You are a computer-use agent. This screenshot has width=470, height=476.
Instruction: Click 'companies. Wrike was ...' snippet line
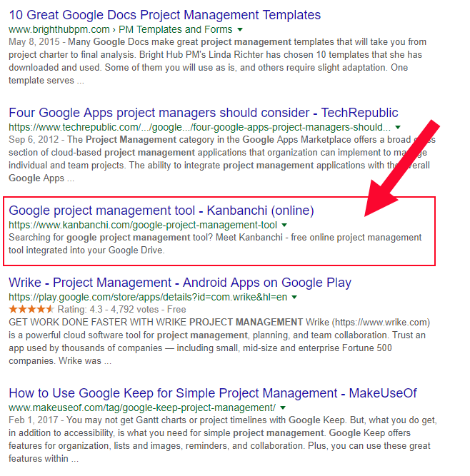click(60, 361)
